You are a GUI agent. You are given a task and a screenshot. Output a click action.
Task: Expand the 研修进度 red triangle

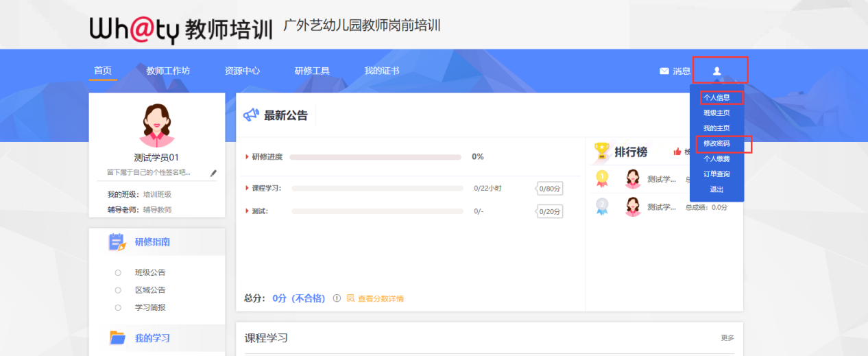pos(248,156)
